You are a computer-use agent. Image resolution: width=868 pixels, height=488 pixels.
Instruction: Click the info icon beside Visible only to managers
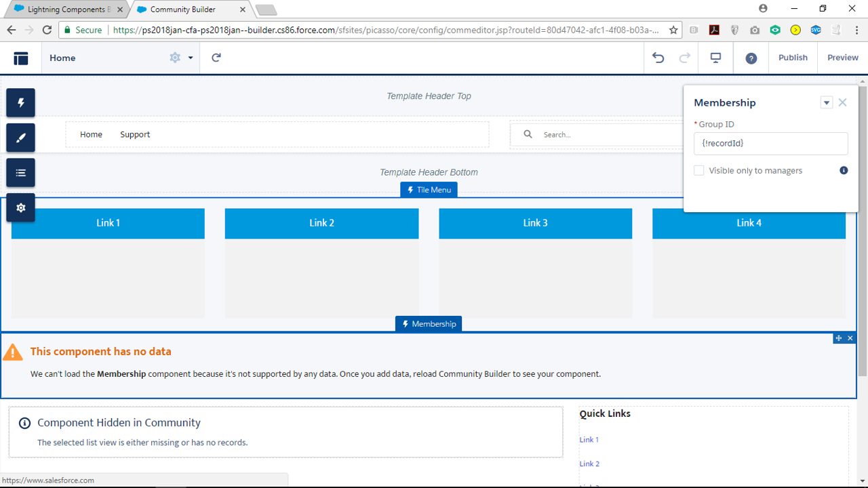(844, 170)
